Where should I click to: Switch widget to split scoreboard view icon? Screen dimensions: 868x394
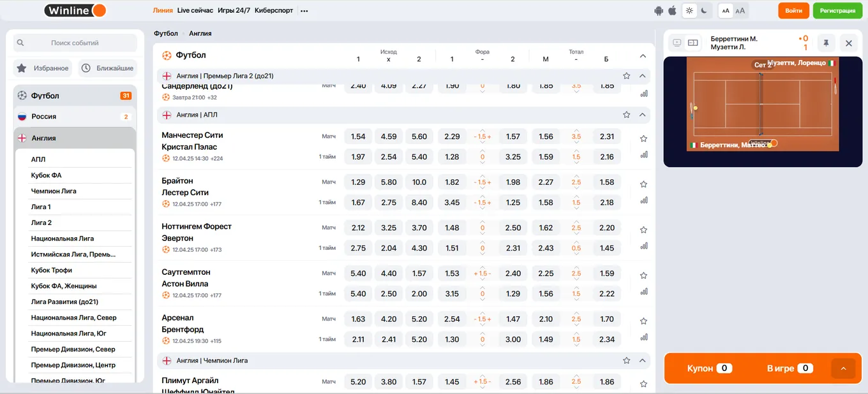pos(693,43)
